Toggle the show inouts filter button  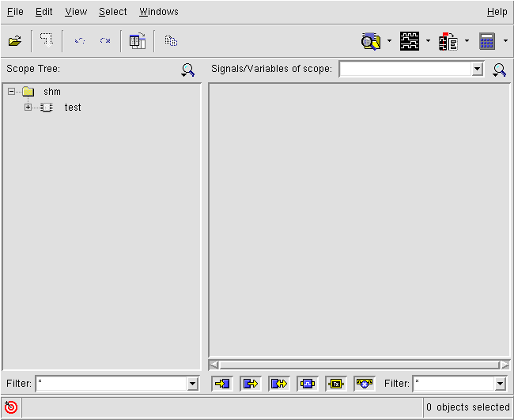[279, 384]
